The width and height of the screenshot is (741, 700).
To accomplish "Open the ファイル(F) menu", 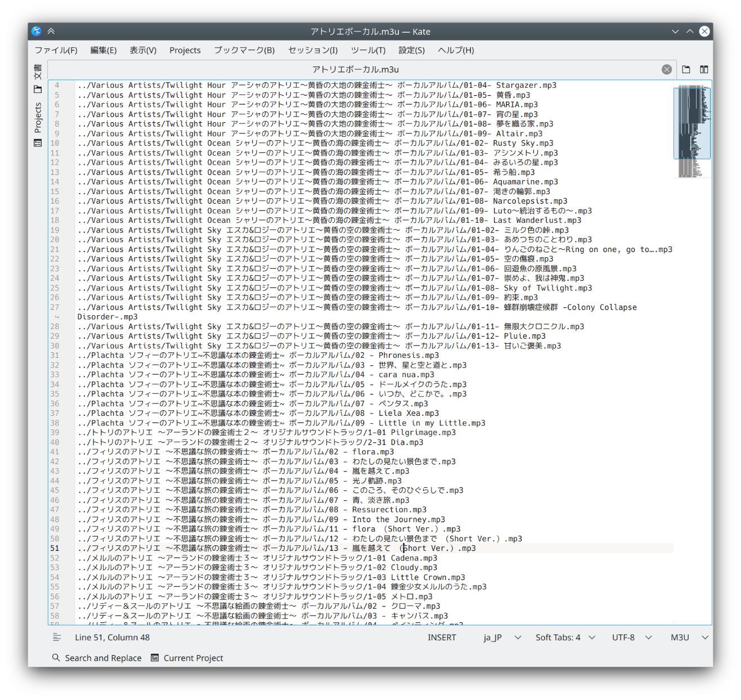I will 56,50.
